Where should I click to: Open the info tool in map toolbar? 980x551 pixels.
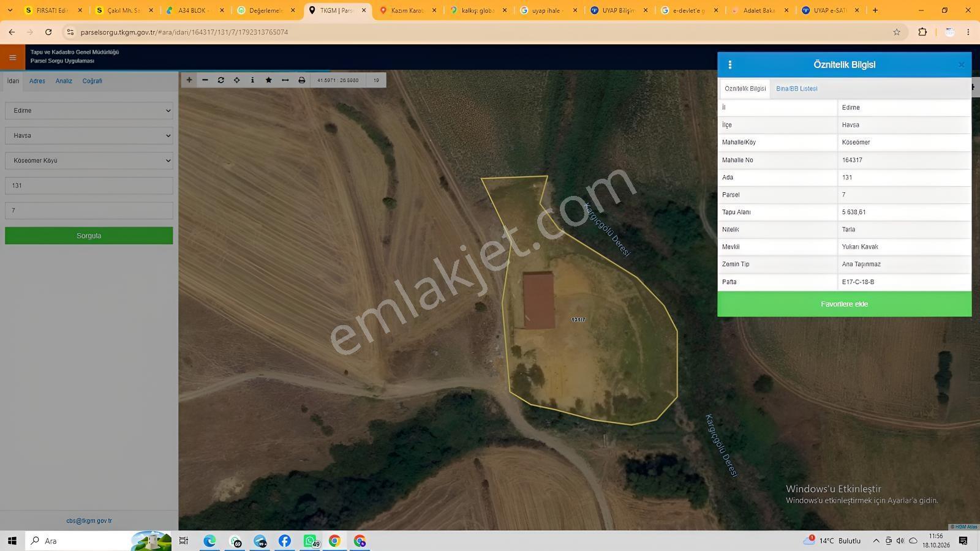pos(252,80)
